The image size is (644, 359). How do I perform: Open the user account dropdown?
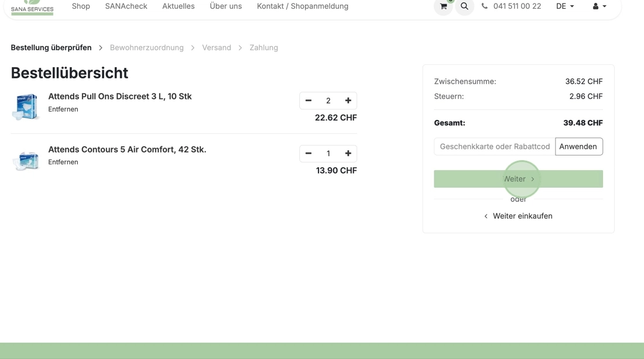600,6
